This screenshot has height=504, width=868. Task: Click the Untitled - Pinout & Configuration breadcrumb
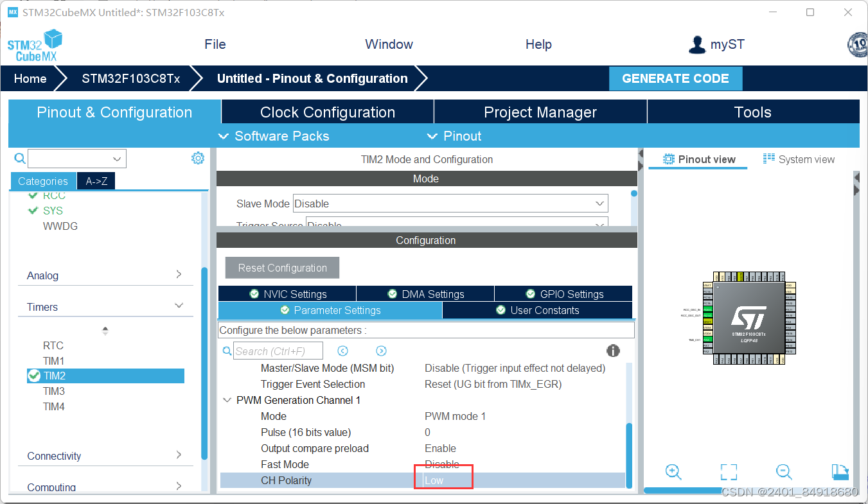pyautogui.click(x=312, y=78)
